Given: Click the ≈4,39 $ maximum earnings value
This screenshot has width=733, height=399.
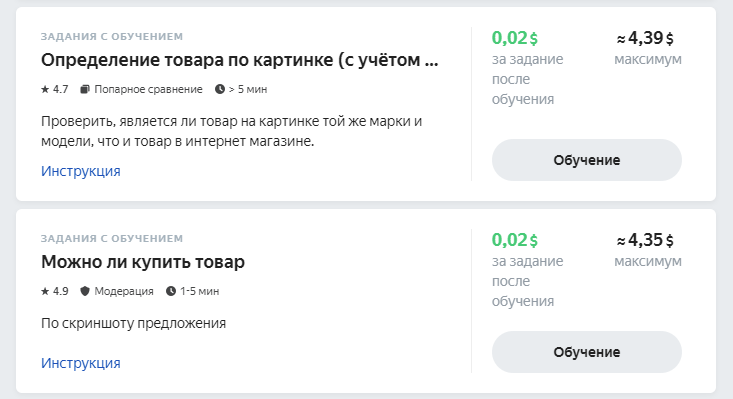Looking at the screenshot, I should pyautogui.click(x=645, y=38).
